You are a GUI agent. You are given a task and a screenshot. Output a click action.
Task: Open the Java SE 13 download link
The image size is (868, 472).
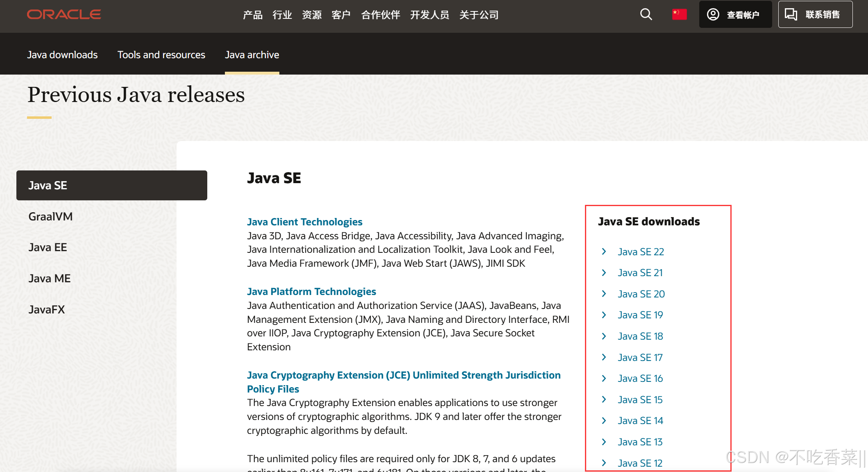tap(640, 442)
